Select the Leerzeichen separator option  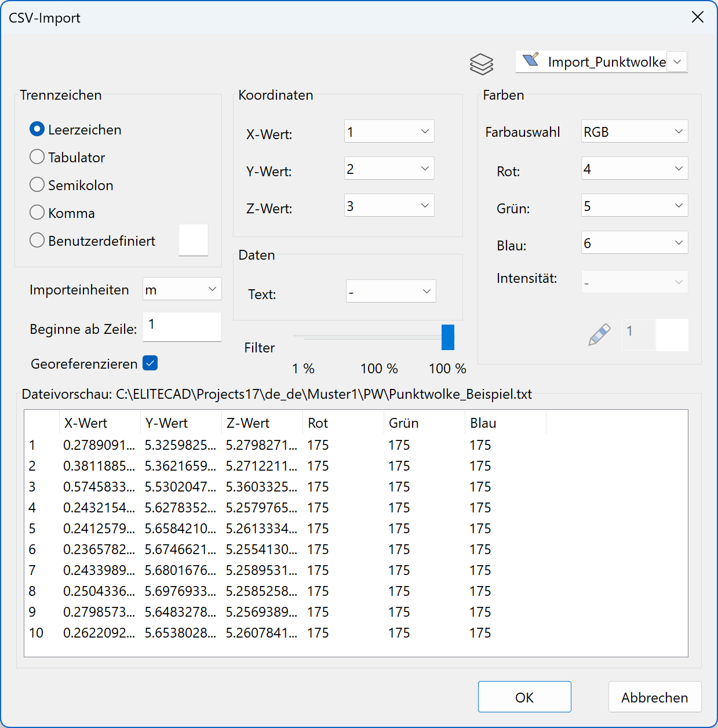pyautogui.click(x=37, y=129)
